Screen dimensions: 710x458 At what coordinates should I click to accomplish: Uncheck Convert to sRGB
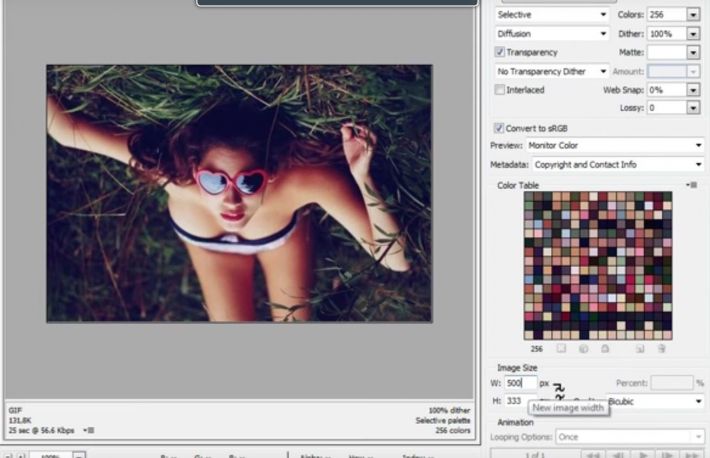point(500,128)
